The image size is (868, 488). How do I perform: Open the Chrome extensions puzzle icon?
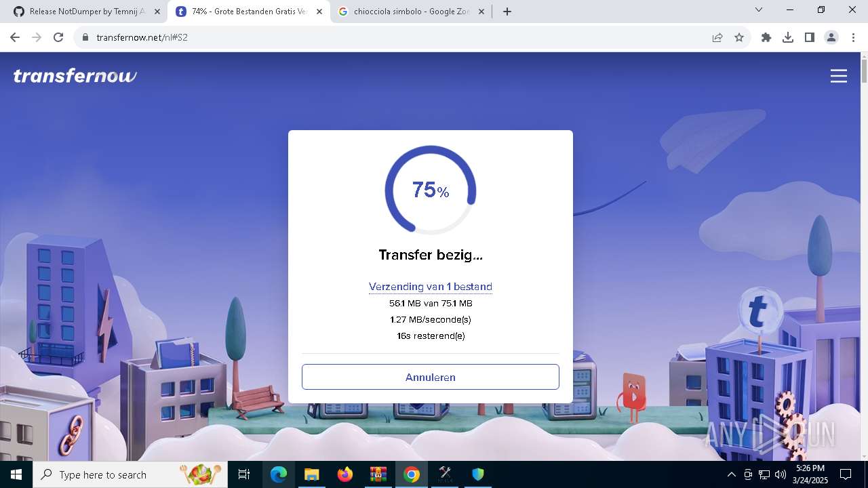pyautogui.click(x=766, y=37)
